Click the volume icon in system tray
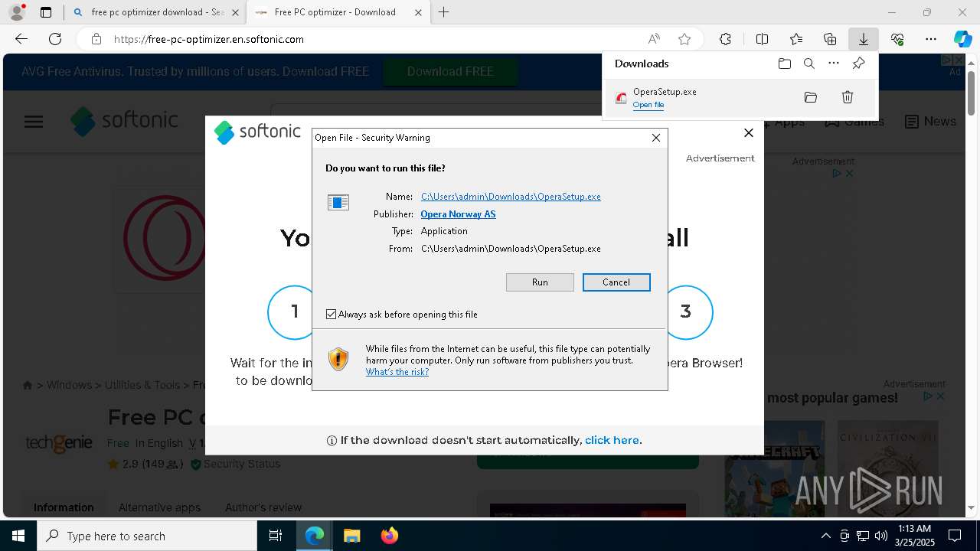980x551 pixels. point(881,536)
